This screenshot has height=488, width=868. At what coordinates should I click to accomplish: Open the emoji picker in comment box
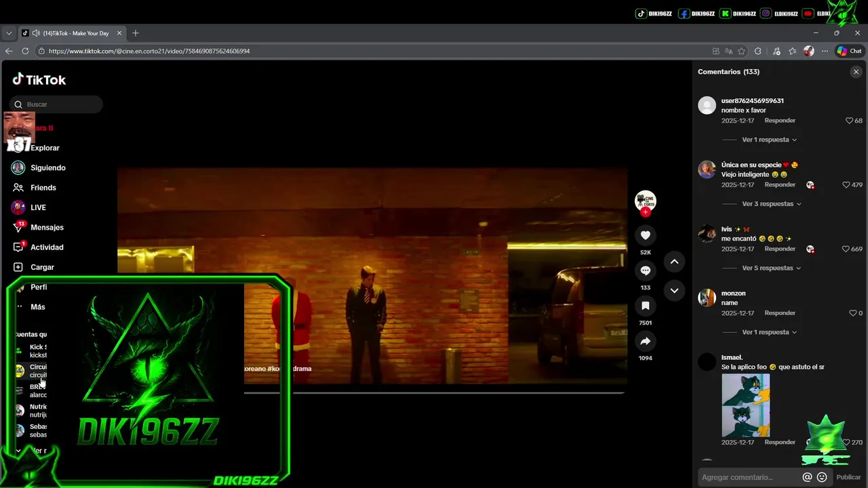click(822, 477)
